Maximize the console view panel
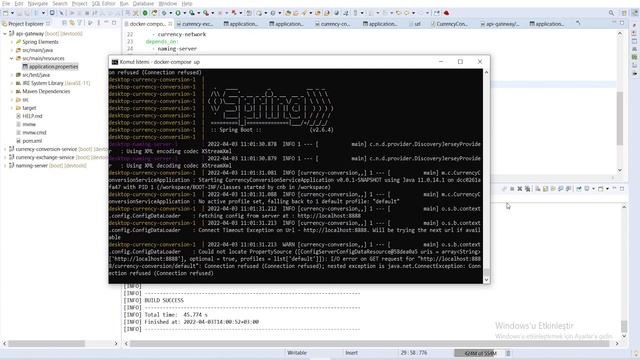The width and height of the screenshot is (640, 360). [622, 189]
